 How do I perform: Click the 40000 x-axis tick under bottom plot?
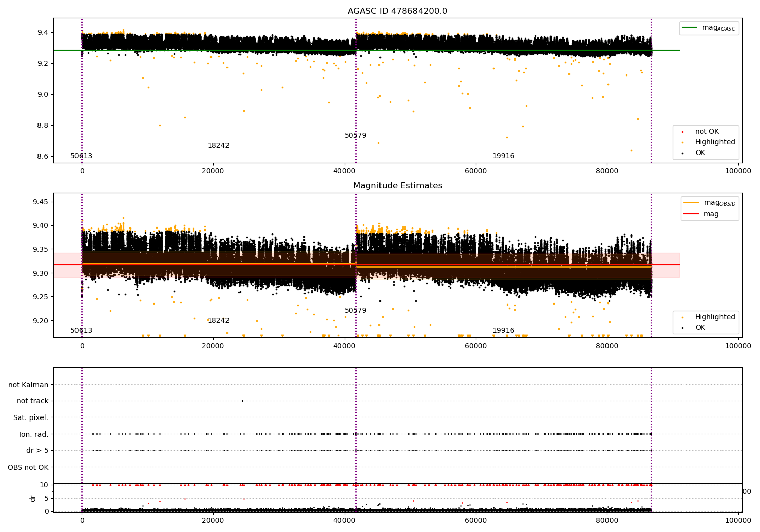pyautogui.click(x=345, y=521)
